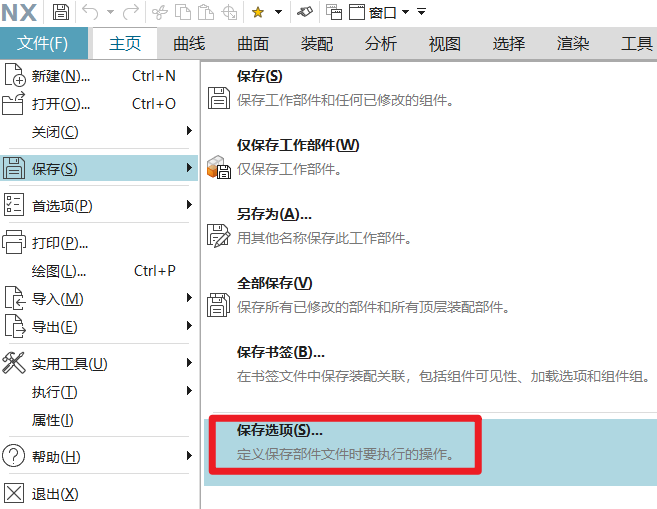Select 关闭(C) menu entry
The image size is (657, 509).
click(x=99, y=132)
